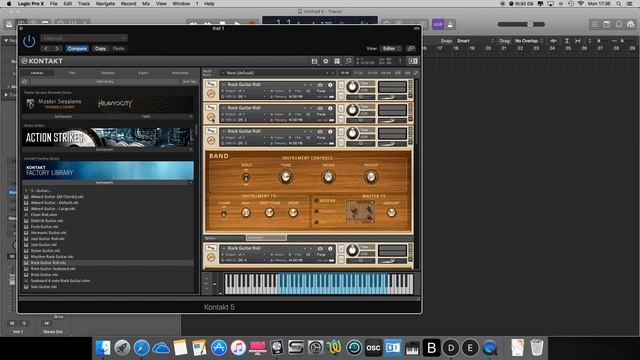640x360 pixels.
Task: Open the Multi Rack New (default) name dropdown
Action: coord(278,73)
